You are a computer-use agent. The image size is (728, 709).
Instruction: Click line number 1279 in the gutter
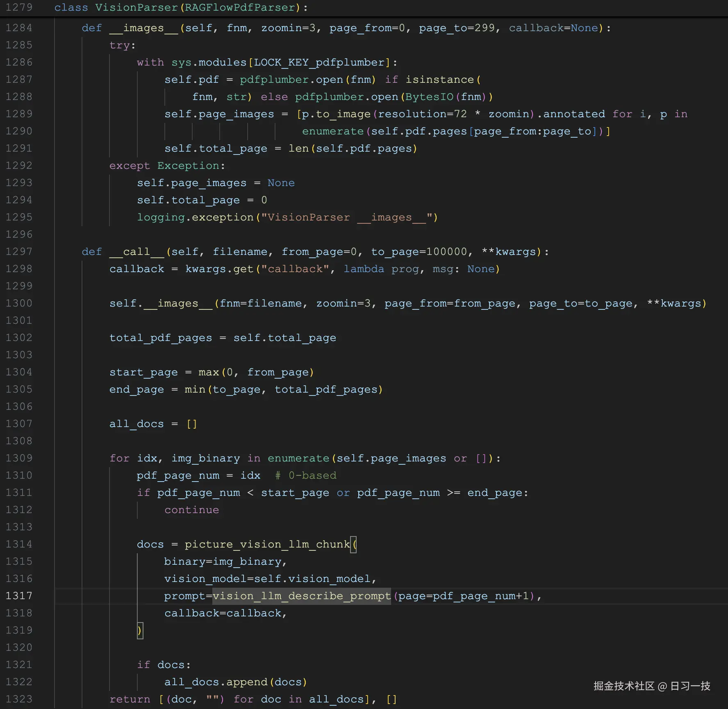coord(19,7)
